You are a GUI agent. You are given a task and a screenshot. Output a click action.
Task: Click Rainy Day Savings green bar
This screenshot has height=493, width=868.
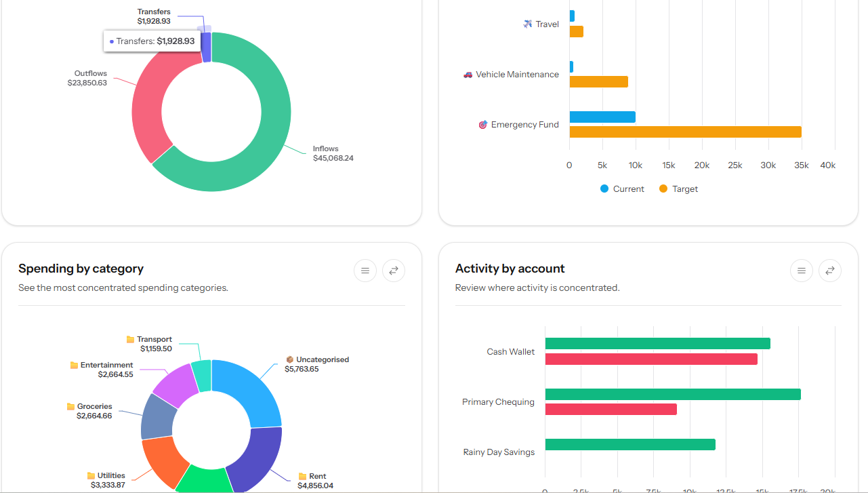click(x=630, y=445)
